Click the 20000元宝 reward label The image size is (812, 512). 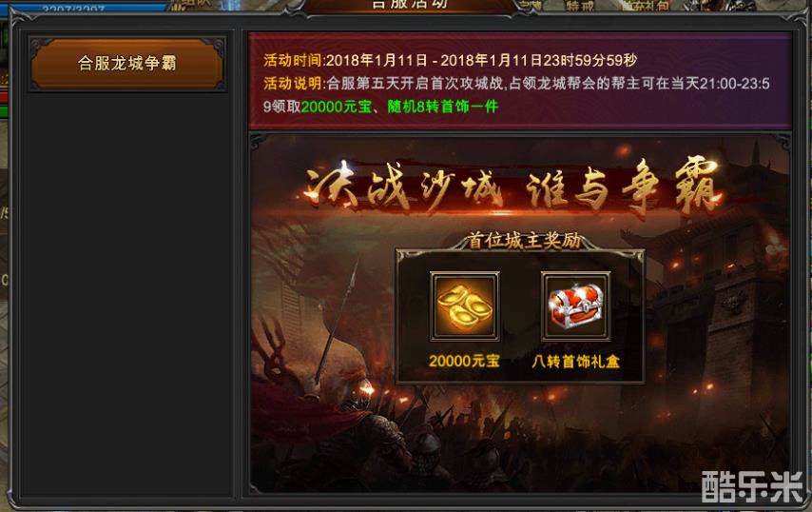point(464,362)
